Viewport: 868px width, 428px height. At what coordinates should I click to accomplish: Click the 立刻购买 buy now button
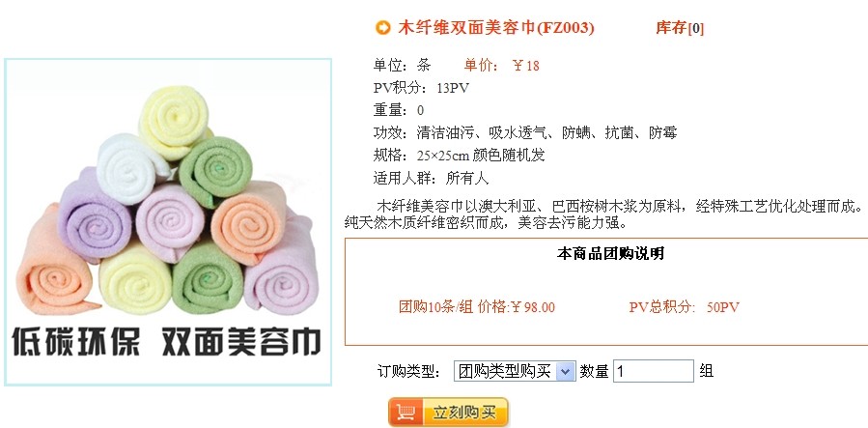pyautogui.click(x=448, y=413)
